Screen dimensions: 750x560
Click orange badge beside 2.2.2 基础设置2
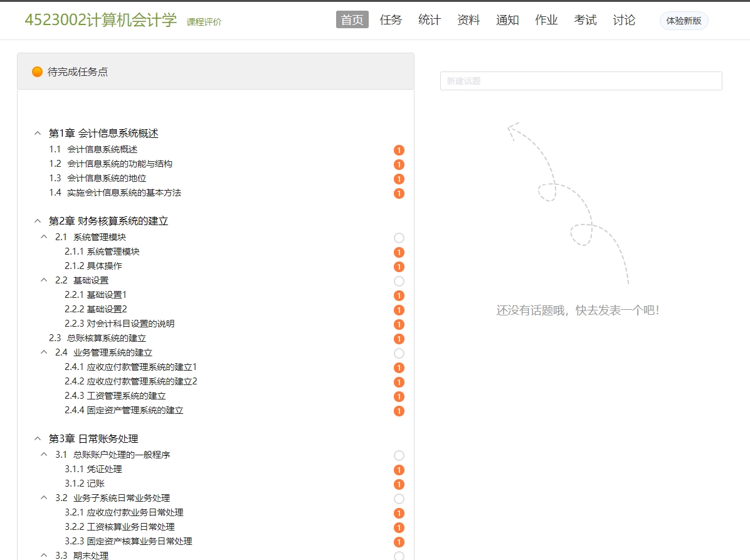399,310
